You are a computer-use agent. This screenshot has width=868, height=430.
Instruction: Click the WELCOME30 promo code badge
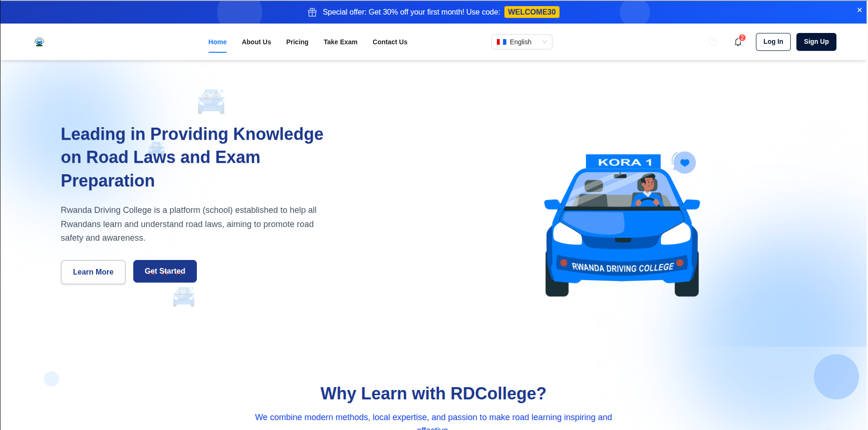(x=532, y=12)
